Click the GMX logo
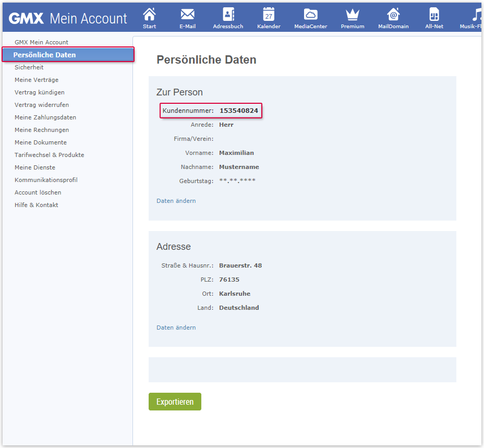This screenshot has height=448, width=484. tap(26, 19)
